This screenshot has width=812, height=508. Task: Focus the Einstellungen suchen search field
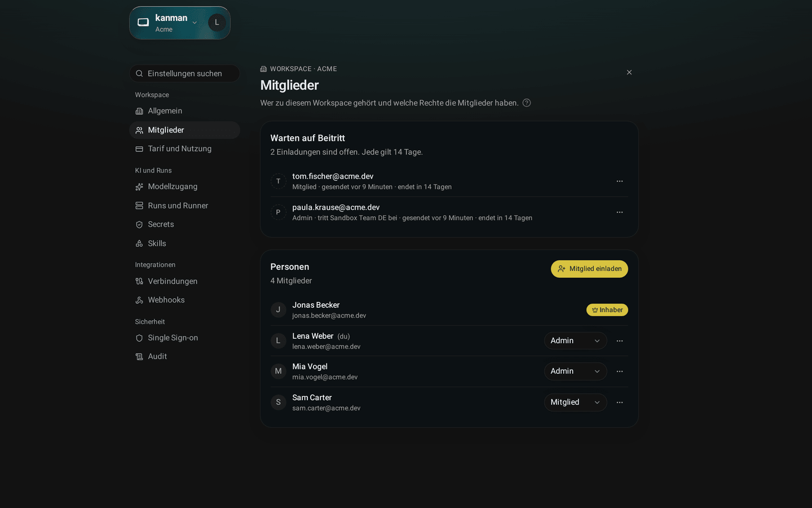click(184, 73)
